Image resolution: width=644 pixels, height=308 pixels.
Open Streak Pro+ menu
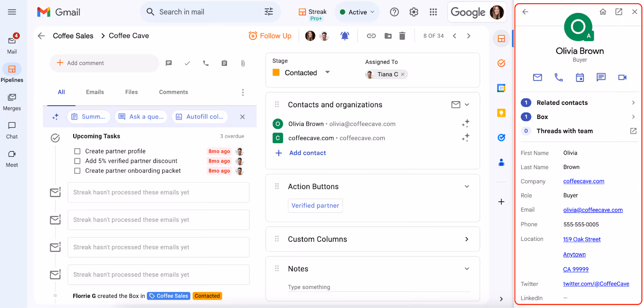click(x=313, y=14)
